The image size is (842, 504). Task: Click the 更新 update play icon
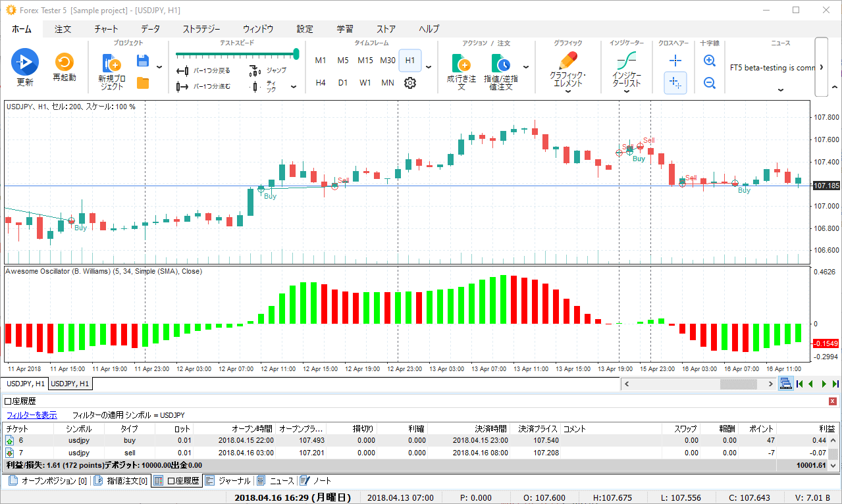click(25, 62)
